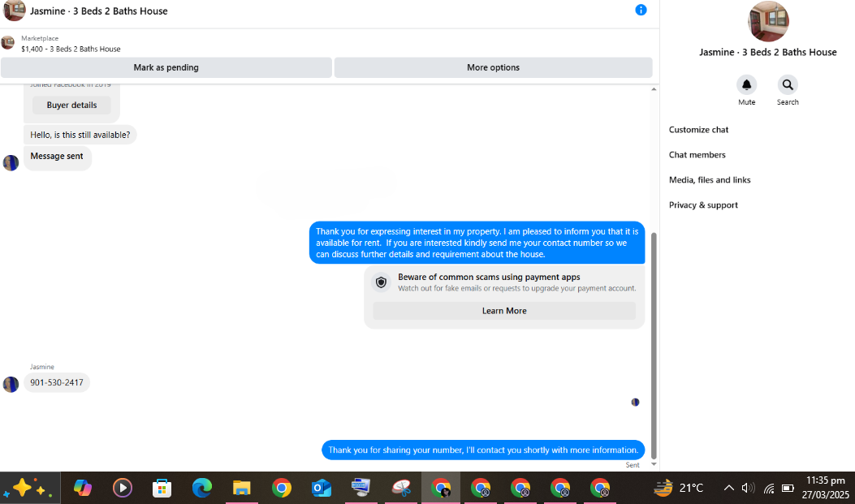The width and height of the screenshot is (855, 504).
Task: Open chat title Jasmine 3 Beds 2 Baths House
Action: [x=99, y=11]
